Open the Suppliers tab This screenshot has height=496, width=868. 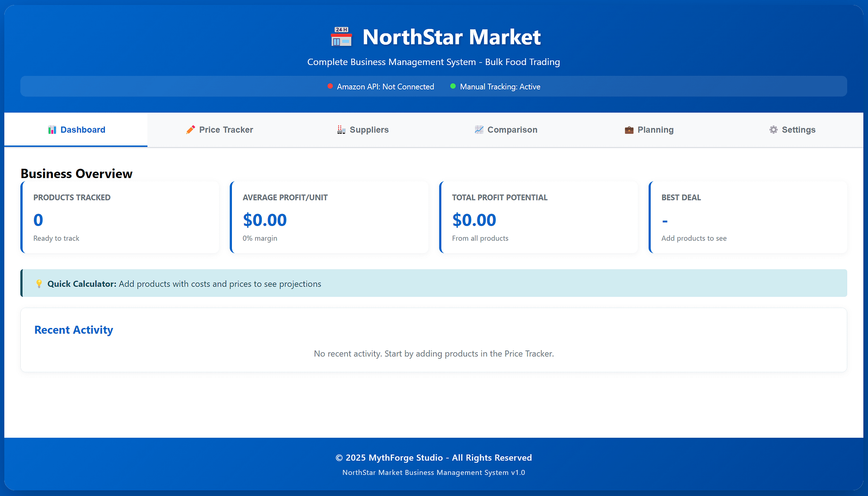pyautogui.click(x=363, y=130)
